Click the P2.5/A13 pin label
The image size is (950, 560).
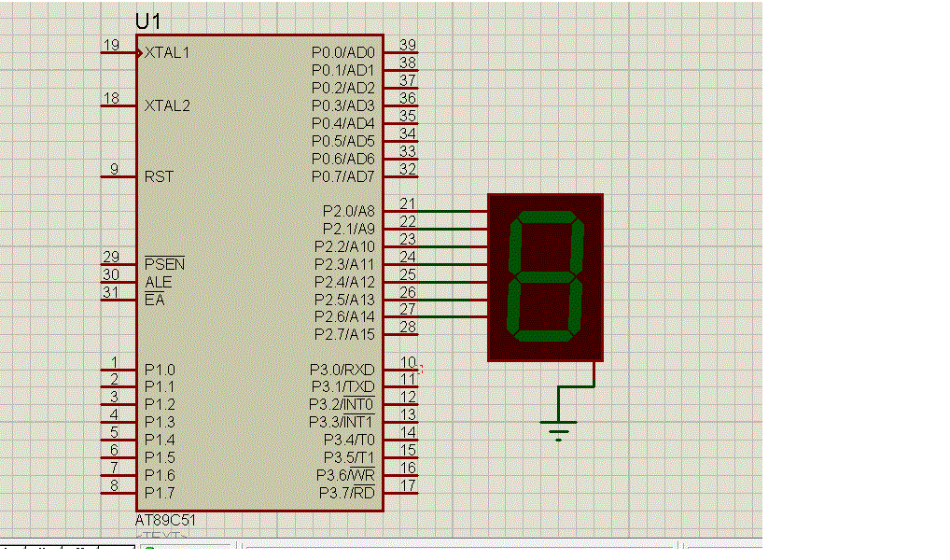pos(344,300)
